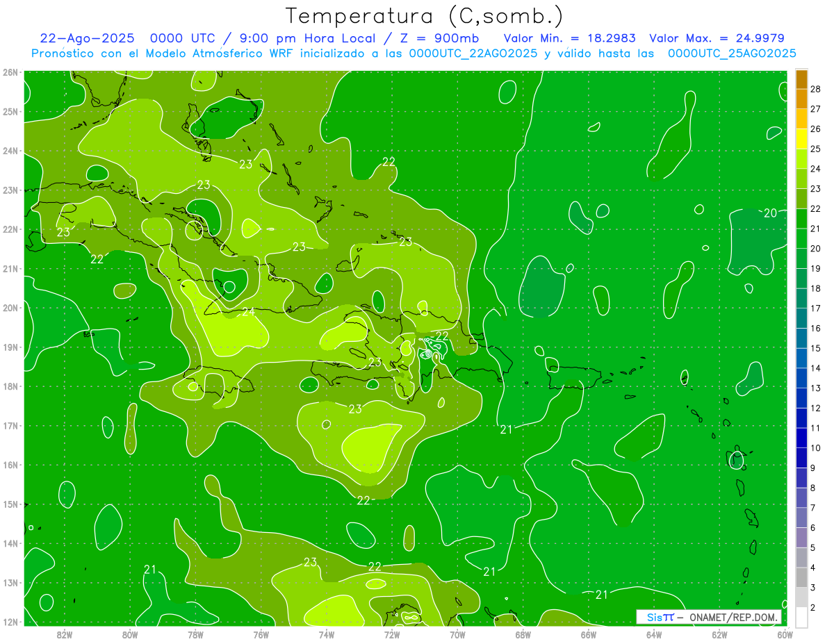
Task: Click the title 'Temperatura (C,somb.)'
Action: (424, 16)
